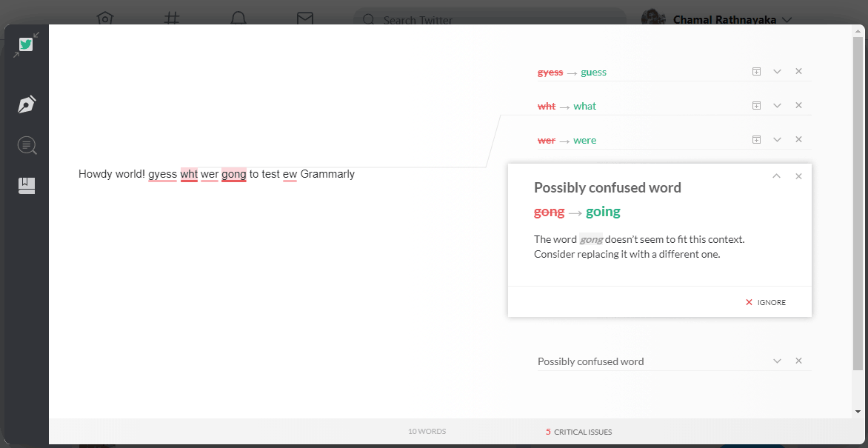Click the underlined word wht in text
This screenshot has height=448, width=868.
189,175
